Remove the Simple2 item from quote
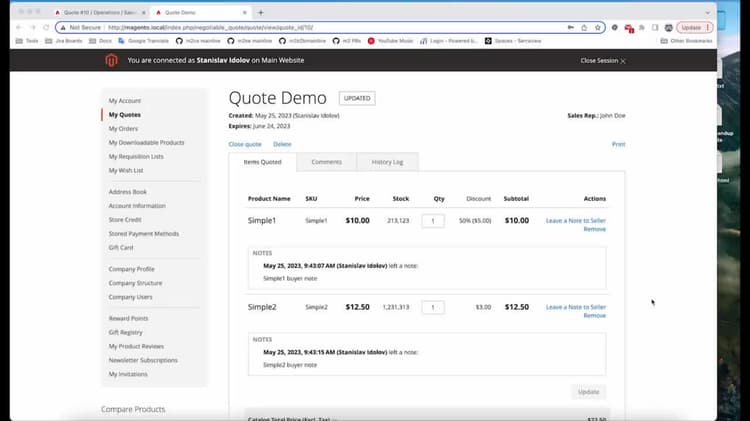Screen dimensions: 750x421 (x=595, y=316)
